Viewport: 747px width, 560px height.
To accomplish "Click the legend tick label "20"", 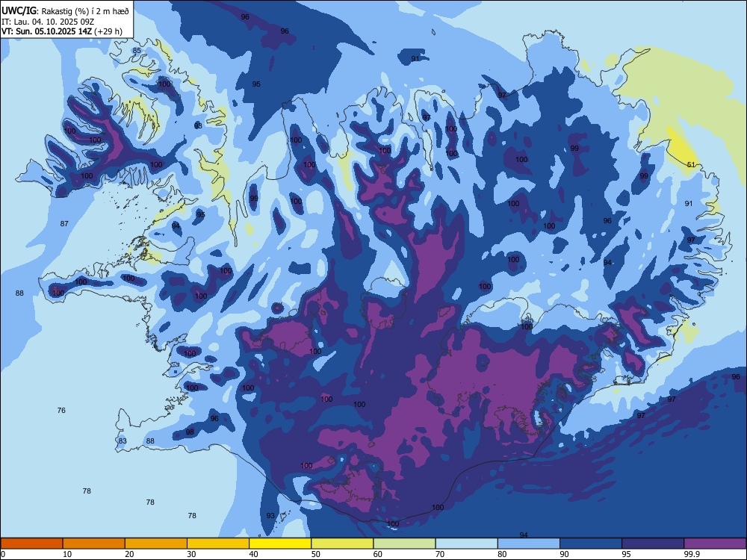I will tap(129, 554).
